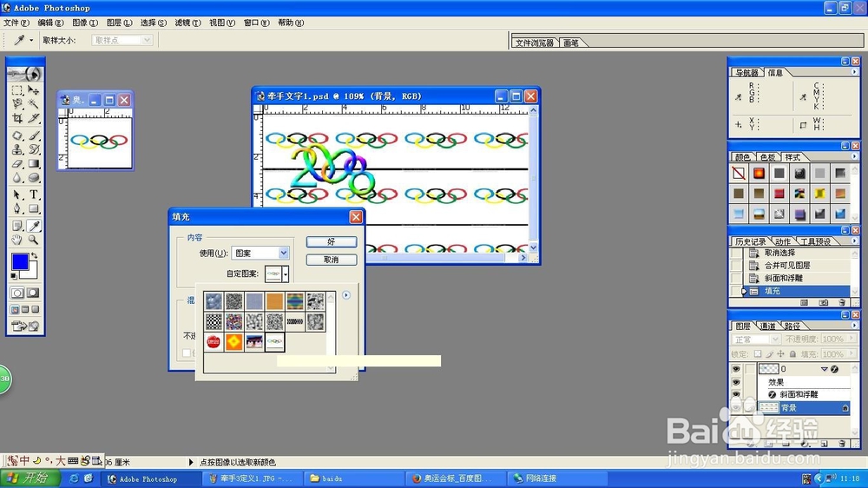Select the Eyedropper tool in toolbox
868x488 pixels.
[x=34, y=226]
